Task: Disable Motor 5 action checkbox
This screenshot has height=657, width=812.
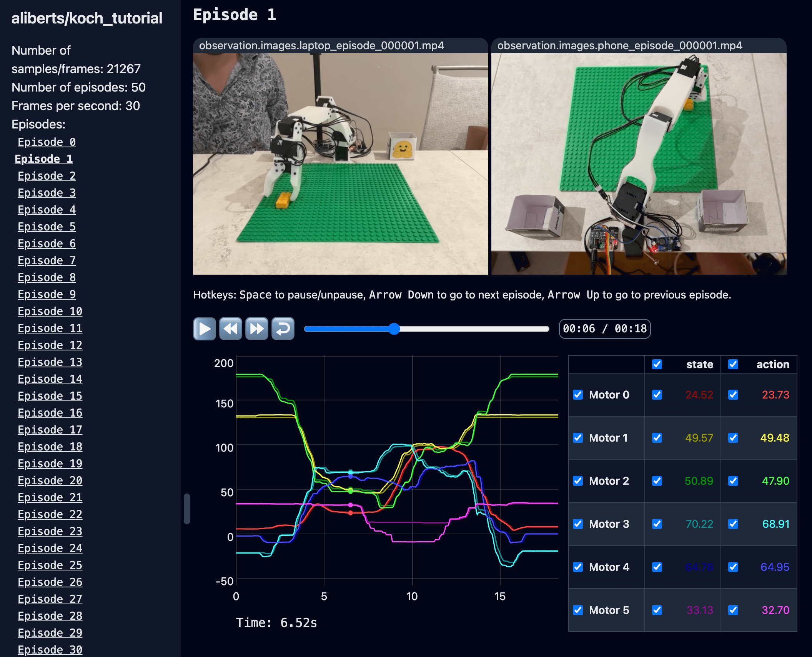Action: (x=733, y=610)
